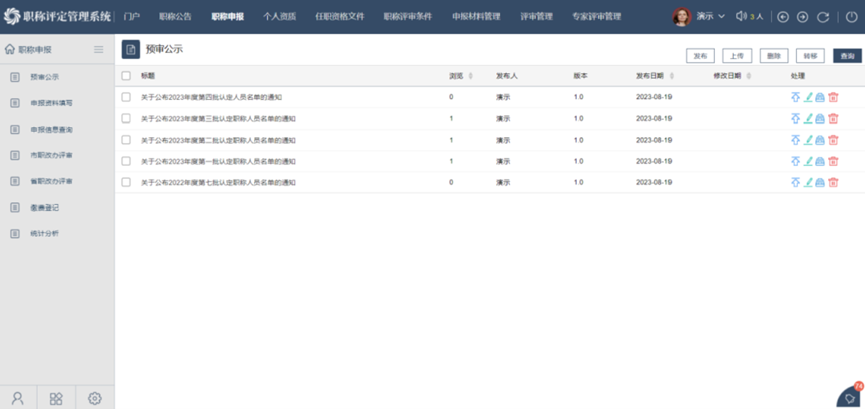865x409 pixels.
Task: Check the box for the 2022年度第七批 notice
Action: [126, 182]
